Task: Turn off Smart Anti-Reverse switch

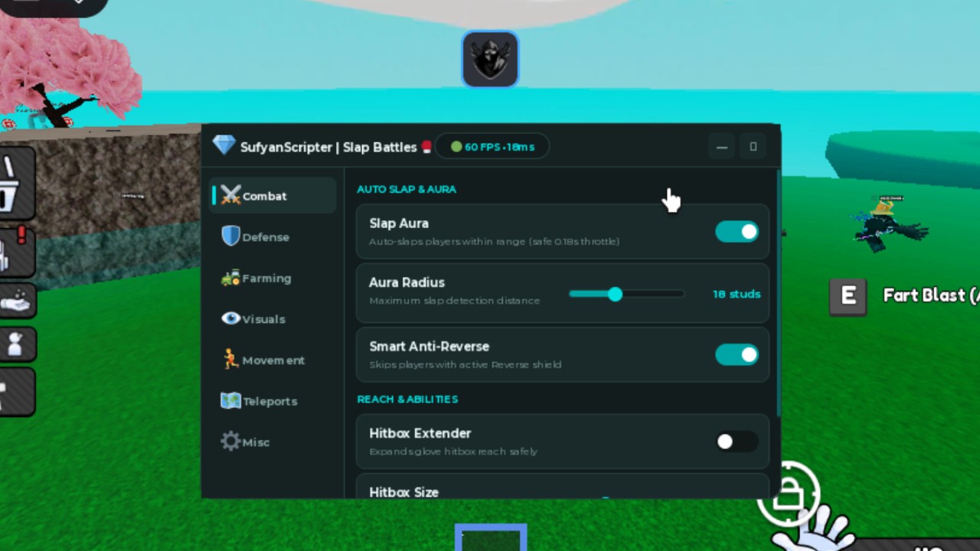Action: tap(737, 354)
